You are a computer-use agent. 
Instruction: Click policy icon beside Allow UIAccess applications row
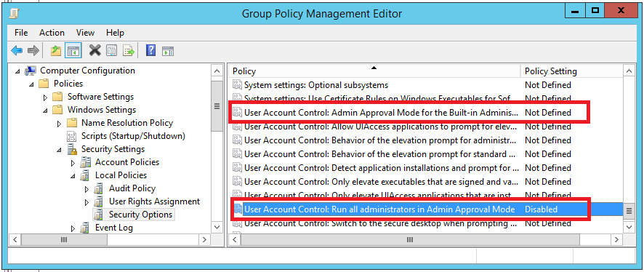[238, 127]
